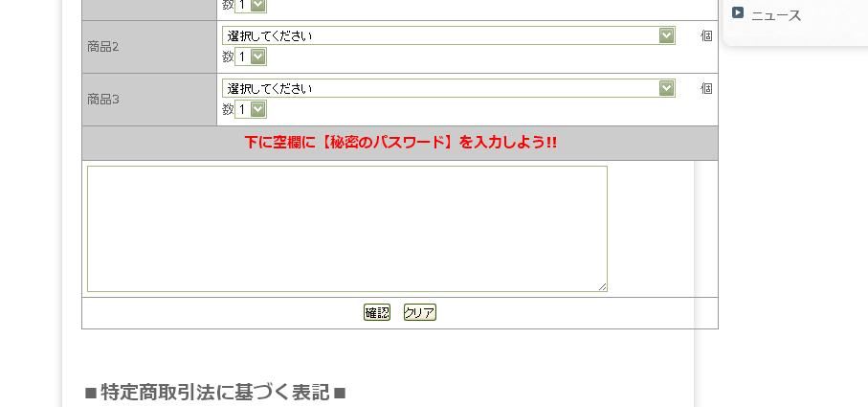Expand the 商品2 quantity dropdown
Image resolution: width=868 pixels, height=407 pixels.
tap(251, 57)
